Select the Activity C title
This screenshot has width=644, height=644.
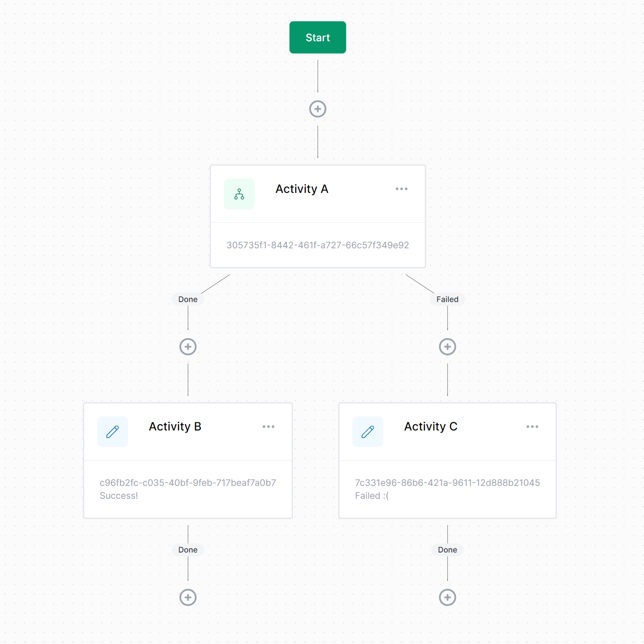coord(430,426)
